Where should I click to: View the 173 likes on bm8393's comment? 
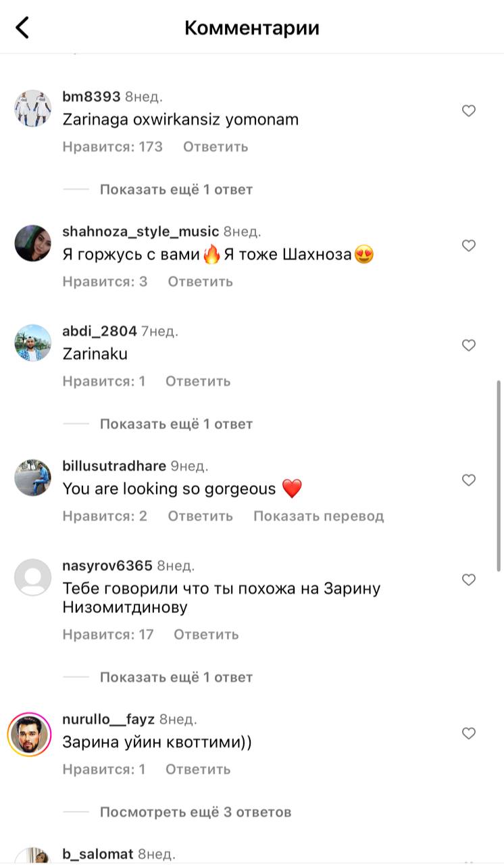[113, 147]
